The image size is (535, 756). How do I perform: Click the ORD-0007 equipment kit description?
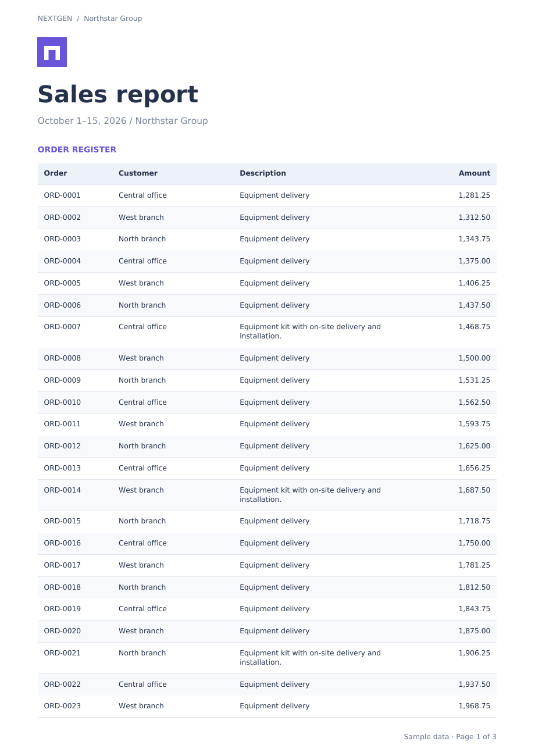tap(311, 331)
